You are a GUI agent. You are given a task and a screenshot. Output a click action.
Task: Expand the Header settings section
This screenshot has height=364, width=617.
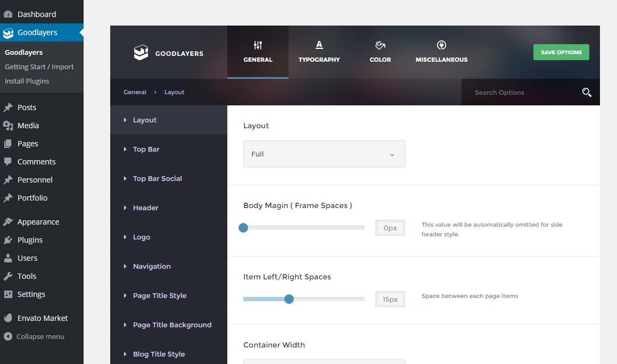[x=145, y=208]
